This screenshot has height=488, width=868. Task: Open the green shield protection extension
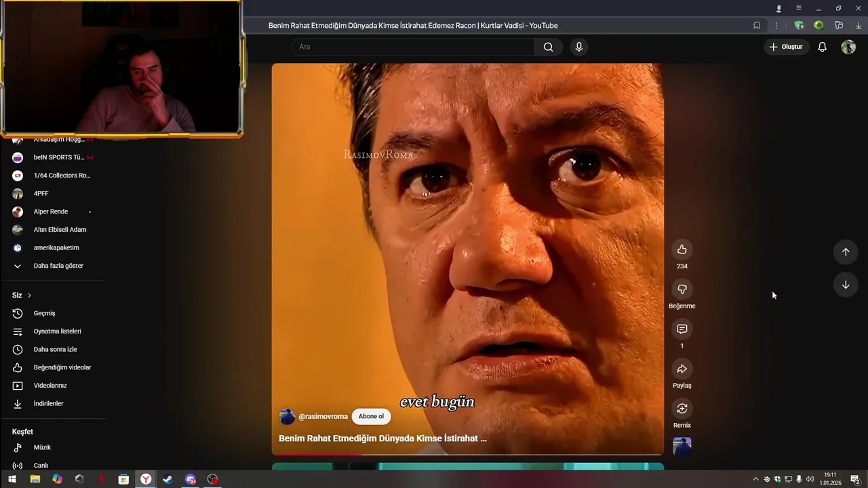pos(799,26)
